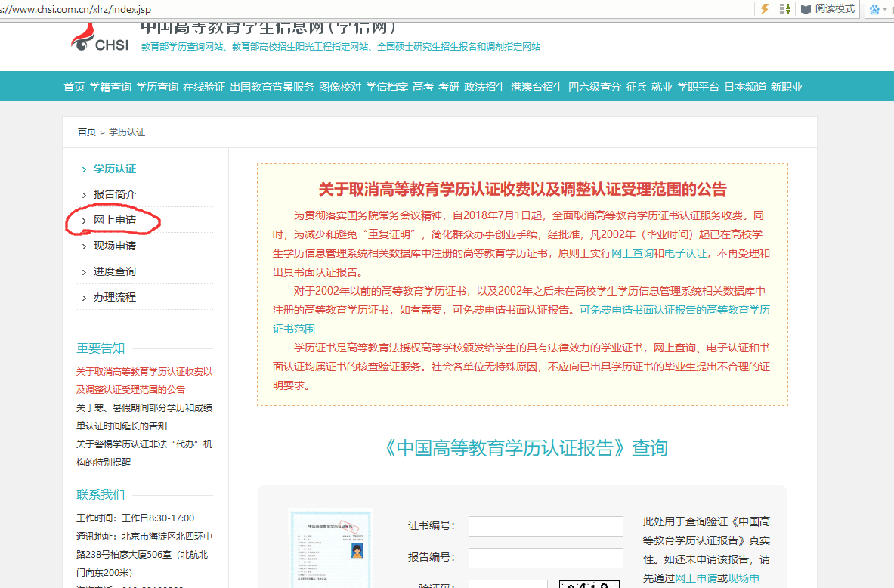Open 四六级查分 navigation item

(x=594, y=87)
